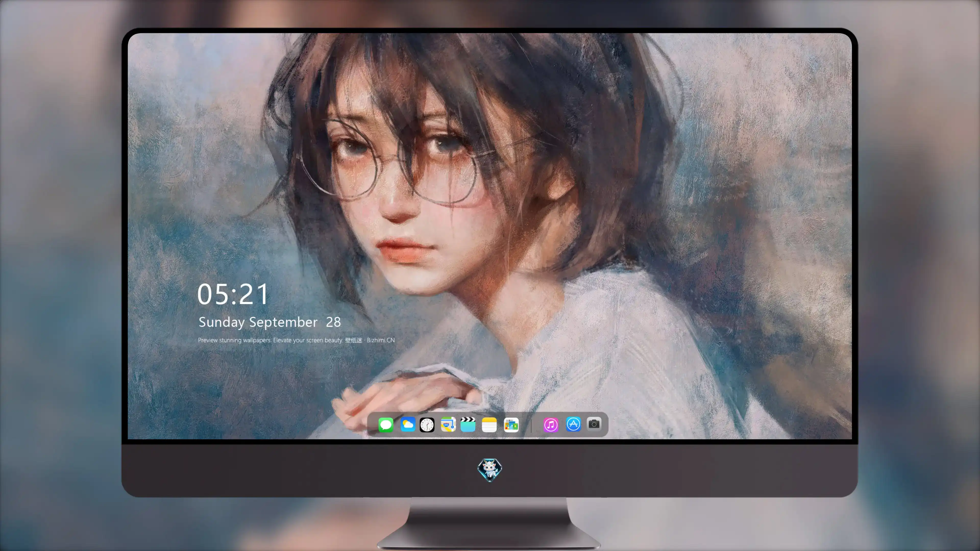Screen dimensions: 980x551
Task: Open the Clock app in the dock
Action: point(427,425)
